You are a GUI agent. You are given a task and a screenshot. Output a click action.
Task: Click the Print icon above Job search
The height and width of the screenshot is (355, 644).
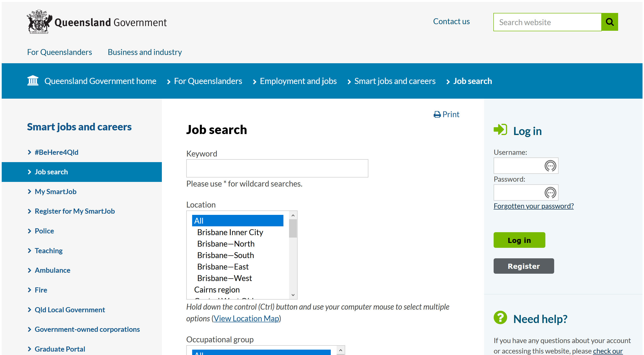pos(437,114)
